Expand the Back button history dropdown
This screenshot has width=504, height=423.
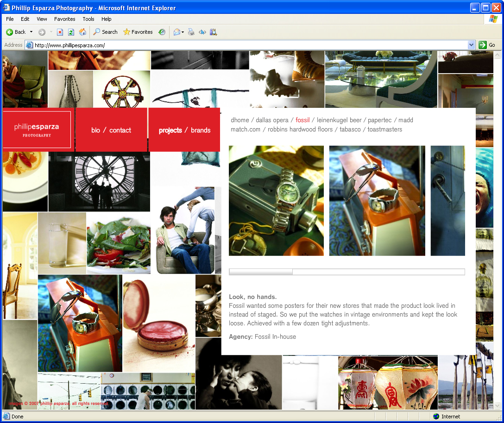point(31,32)
